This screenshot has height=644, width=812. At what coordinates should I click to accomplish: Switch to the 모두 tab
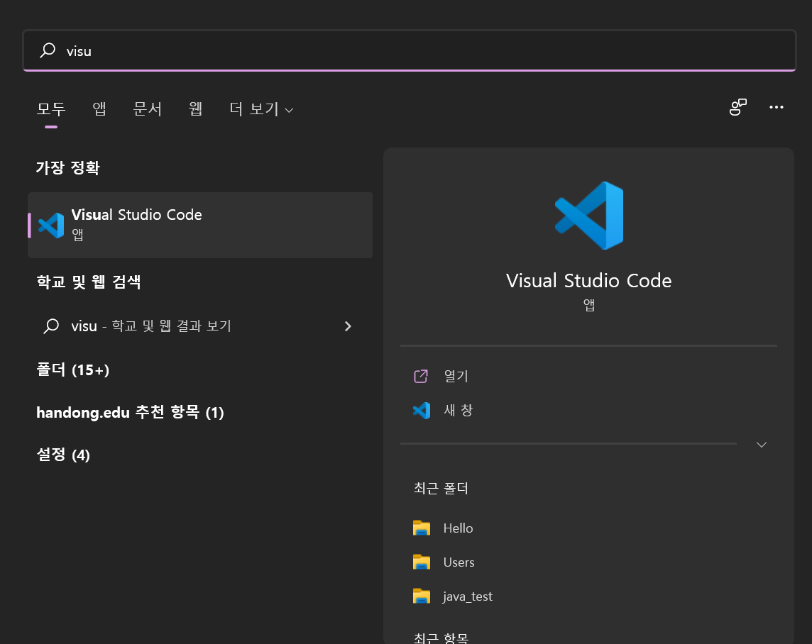(51, 109)
